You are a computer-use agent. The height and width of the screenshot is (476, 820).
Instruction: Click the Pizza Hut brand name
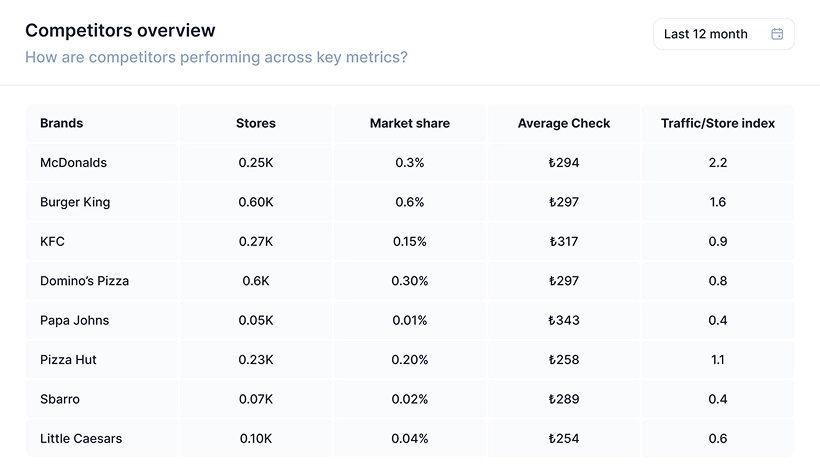pyautogui.click(x=68, y=360)
